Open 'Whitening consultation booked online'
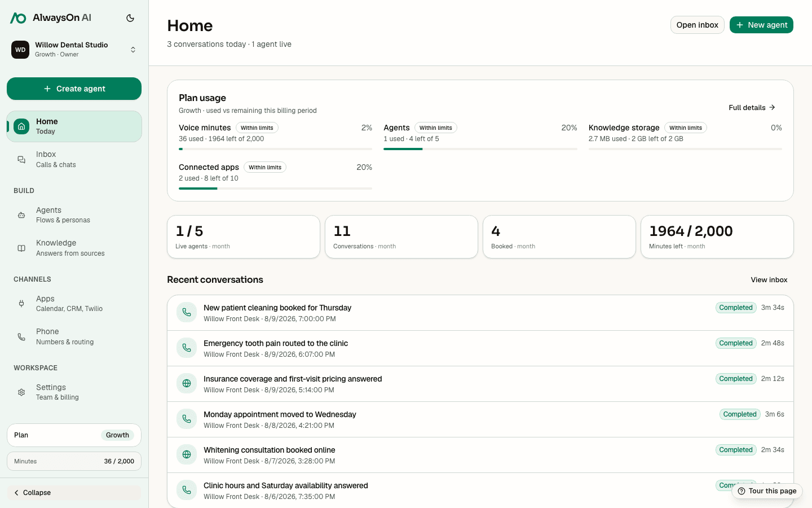This screenshot has width=812, height=508. pos(480,455)
